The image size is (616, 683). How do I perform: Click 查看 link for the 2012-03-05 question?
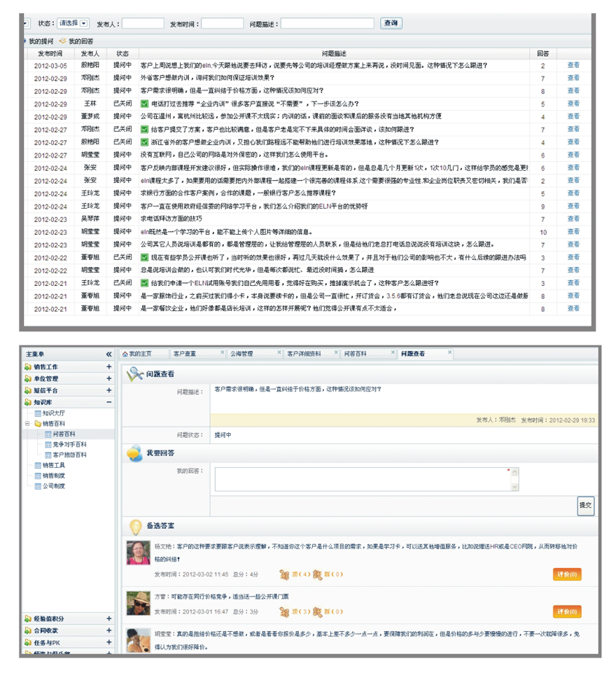coord(573,65)
